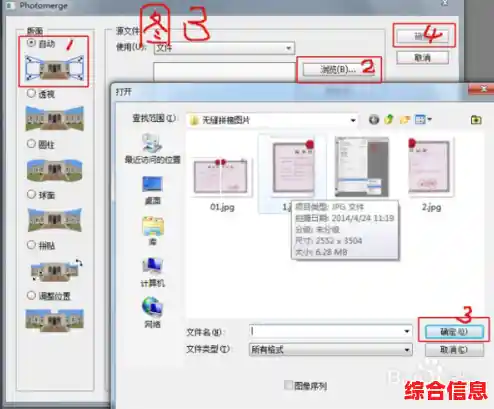Click the Spherical layout preview icon
The height and width of the screenshot is (409, 494).
click(x=55, y=220)
